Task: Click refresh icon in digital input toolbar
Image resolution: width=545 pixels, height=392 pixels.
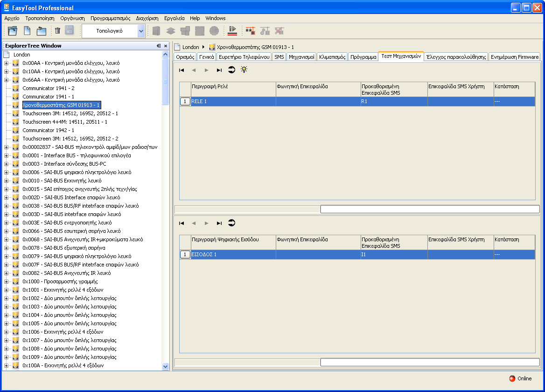Action: tap(231, 223)
